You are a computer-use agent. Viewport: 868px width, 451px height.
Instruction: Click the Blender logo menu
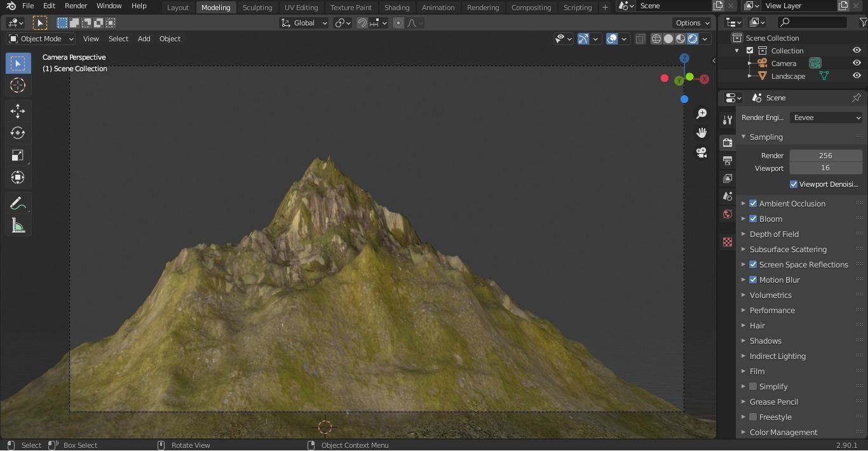click(11, 6)
